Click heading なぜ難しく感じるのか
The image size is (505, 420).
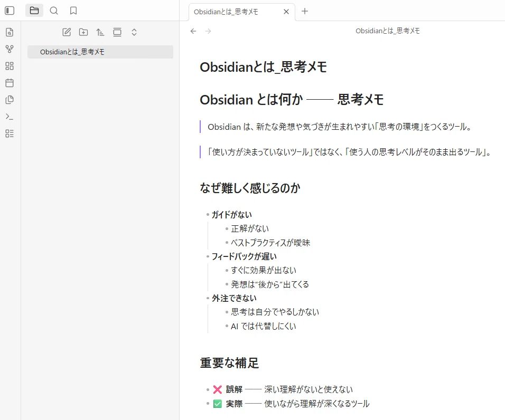(x=250, y=188)
